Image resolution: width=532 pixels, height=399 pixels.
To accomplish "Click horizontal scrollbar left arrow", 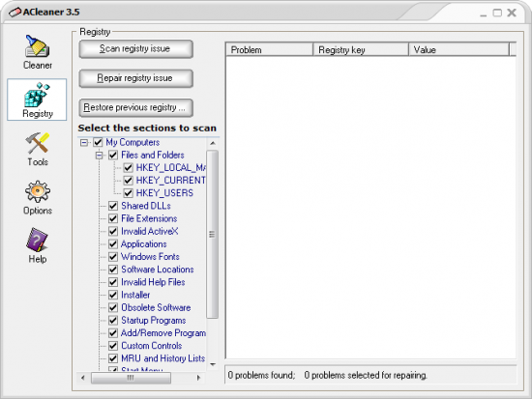I will 83,378.
